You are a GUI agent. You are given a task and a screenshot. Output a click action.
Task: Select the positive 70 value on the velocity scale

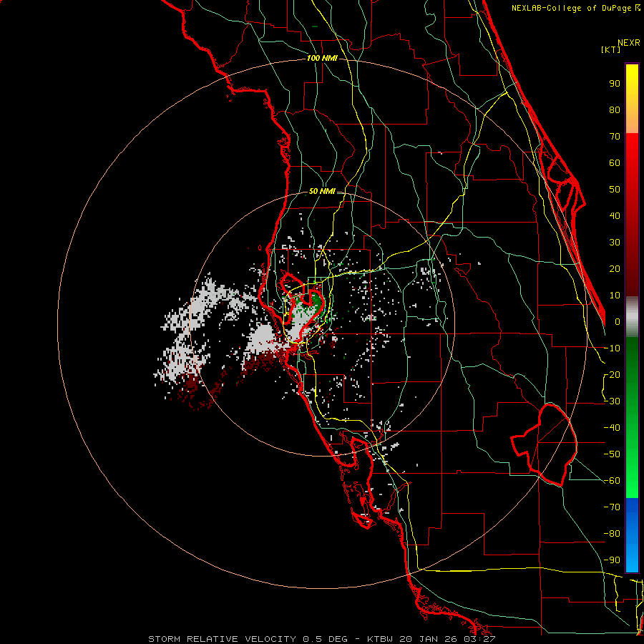click(615, 137)
